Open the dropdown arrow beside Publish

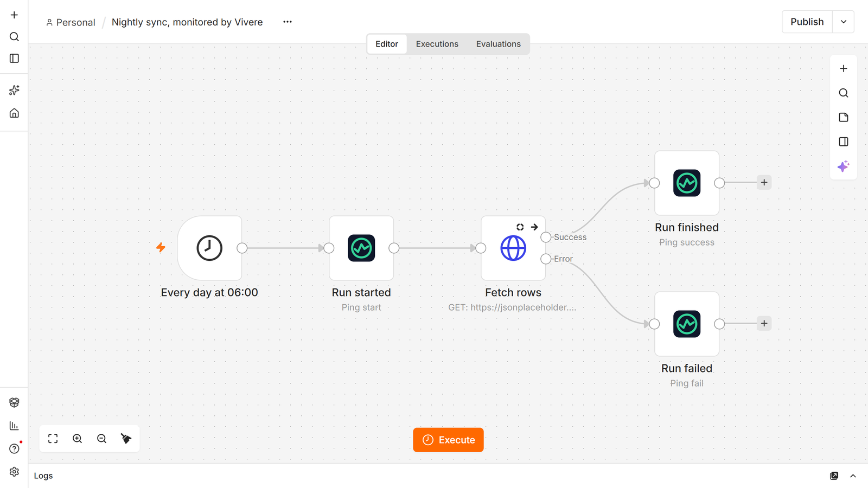coord(844,22)
